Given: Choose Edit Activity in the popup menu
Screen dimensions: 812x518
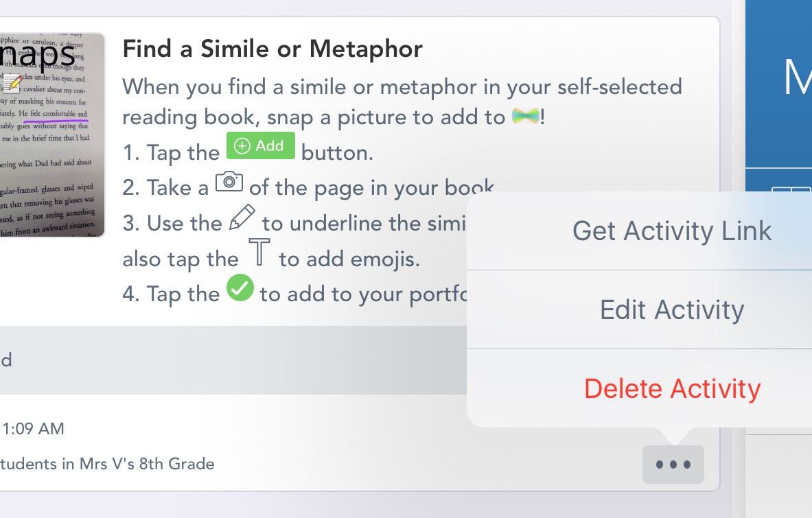Looking at the screenshot, I should (672, 309).
